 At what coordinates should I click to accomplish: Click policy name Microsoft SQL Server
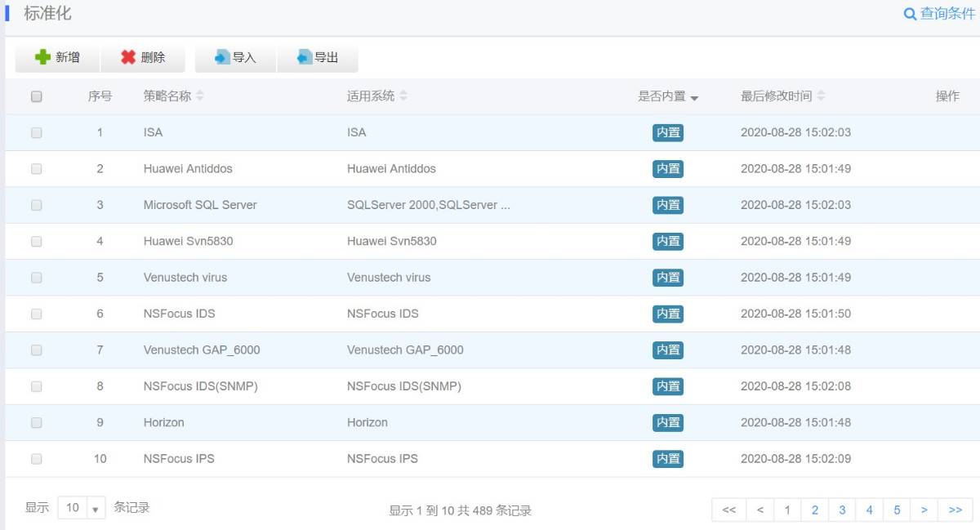point(200,205)
